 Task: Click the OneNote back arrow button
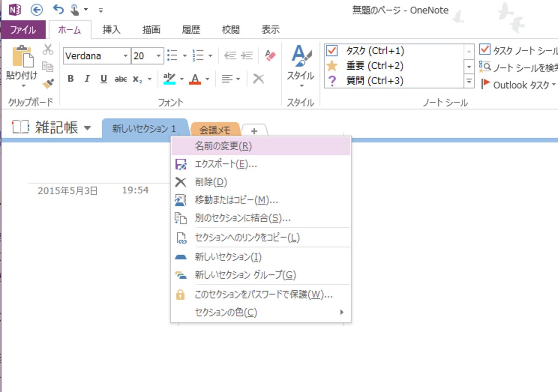pyautogui.click(x=36, y=9)
